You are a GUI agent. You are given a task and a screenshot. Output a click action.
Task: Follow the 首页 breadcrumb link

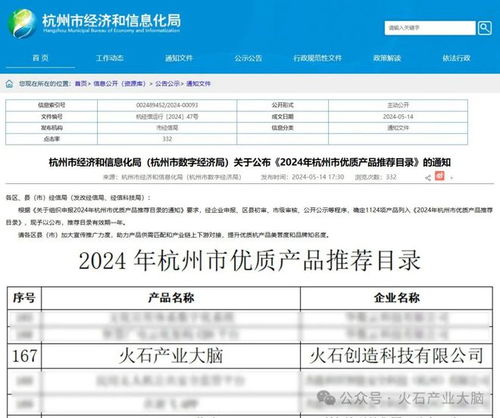pyautogui.click(x=81, y=84)
